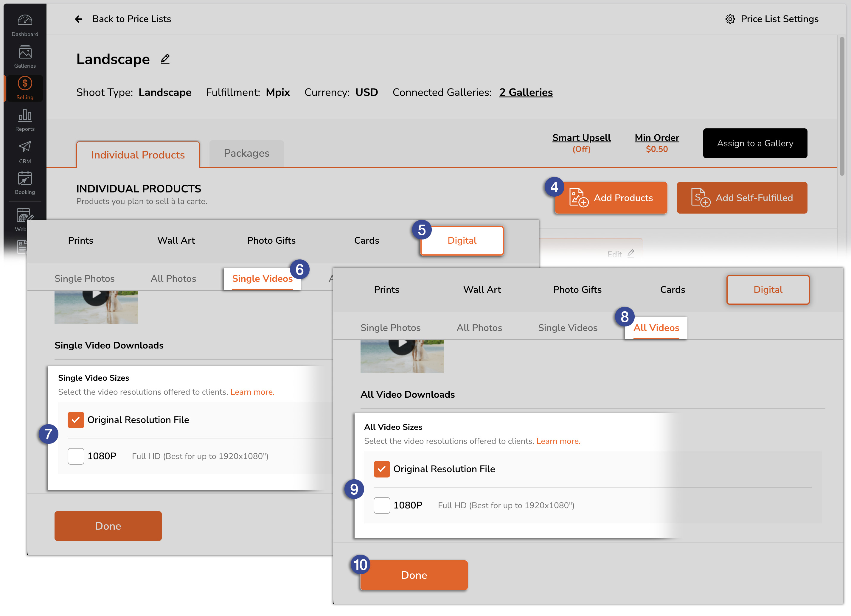Select Photo Gifts tab in the left panel
This screenshot has width=851, height=616.
tap(271, 240)
